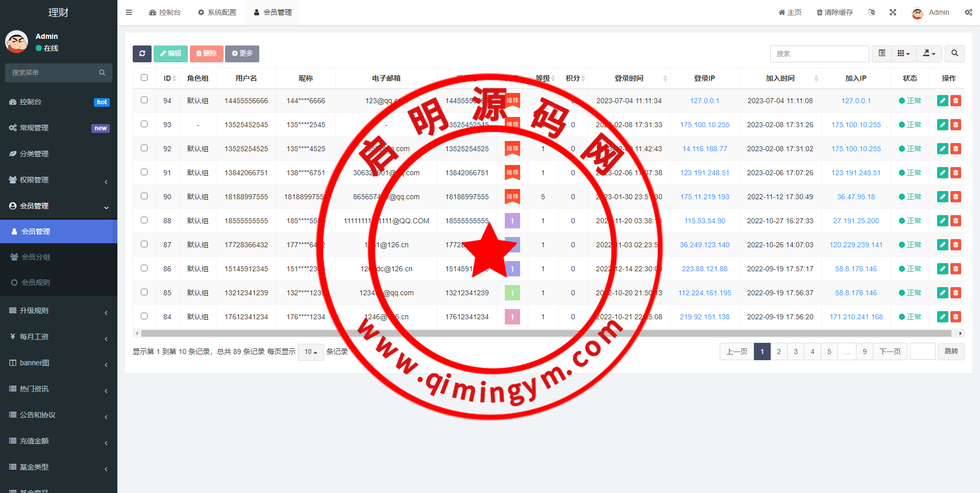Click the table search input field
Screen dimensions: 980x493
819,54
